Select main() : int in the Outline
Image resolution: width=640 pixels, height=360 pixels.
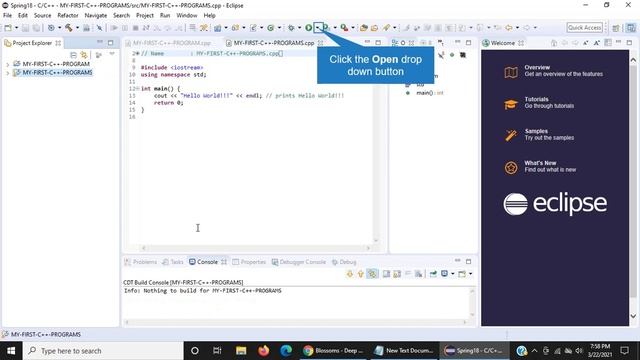pyautogui.click(x=424, y=93)
